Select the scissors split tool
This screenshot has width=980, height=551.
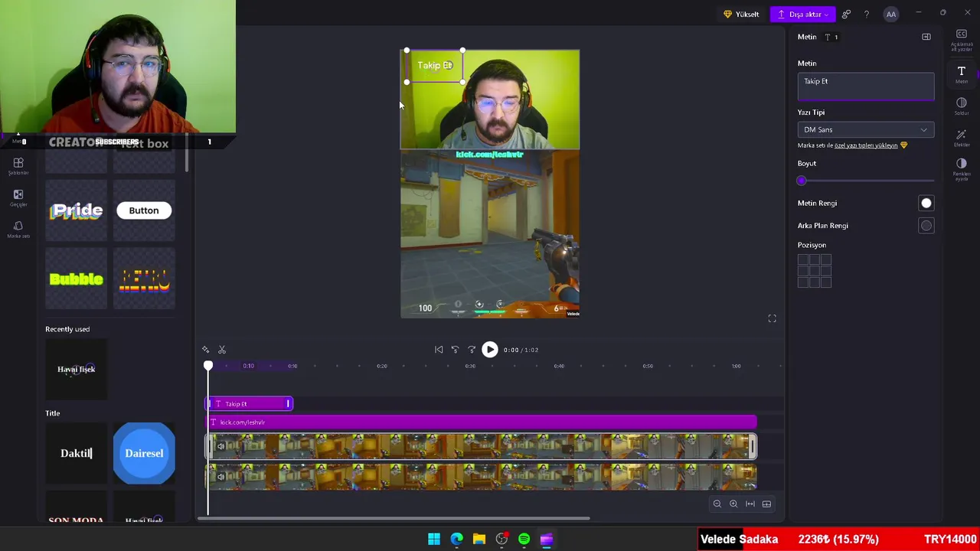pos(222,350)
